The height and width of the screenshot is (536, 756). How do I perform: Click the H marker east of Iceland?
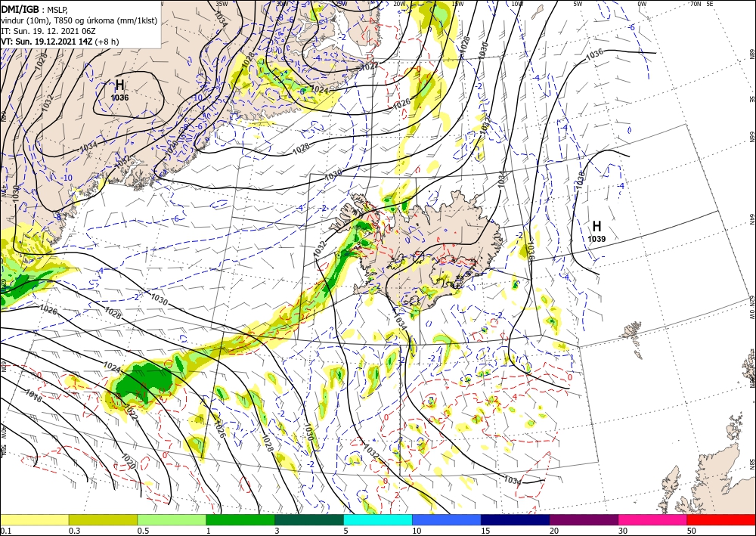(x=597, y=226)
